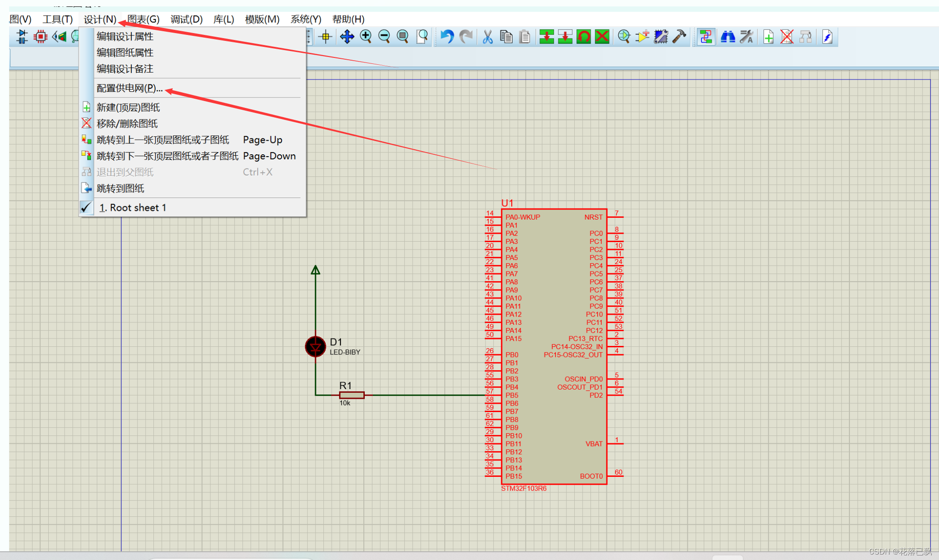The image size is (939, 560).
Task: Click the Block Rotate icon
Action: [x=583, y=37]
